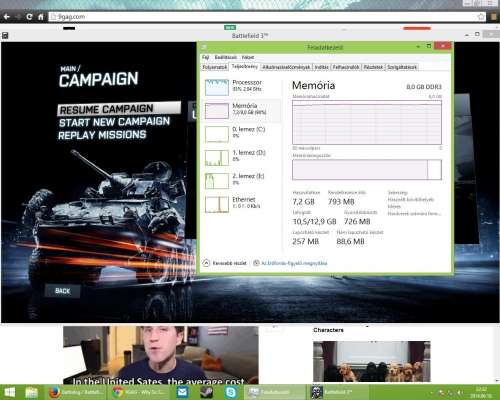Viewport: 500px width, 400px height.
Task: Open the Szolgáltatások tab
Action: point(402,67)
